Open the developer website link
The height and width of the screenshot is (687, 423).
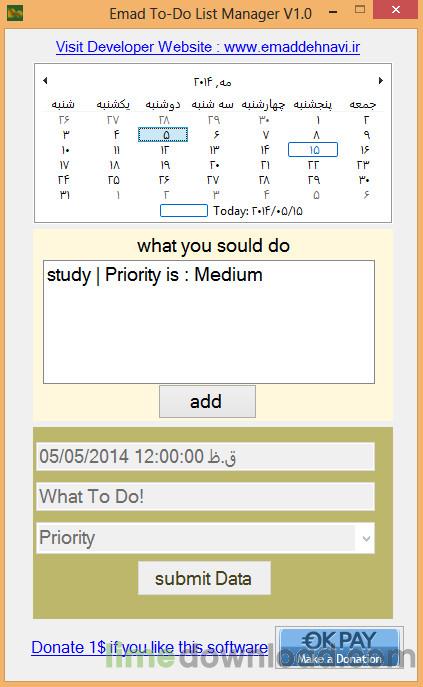coord(208,47)
